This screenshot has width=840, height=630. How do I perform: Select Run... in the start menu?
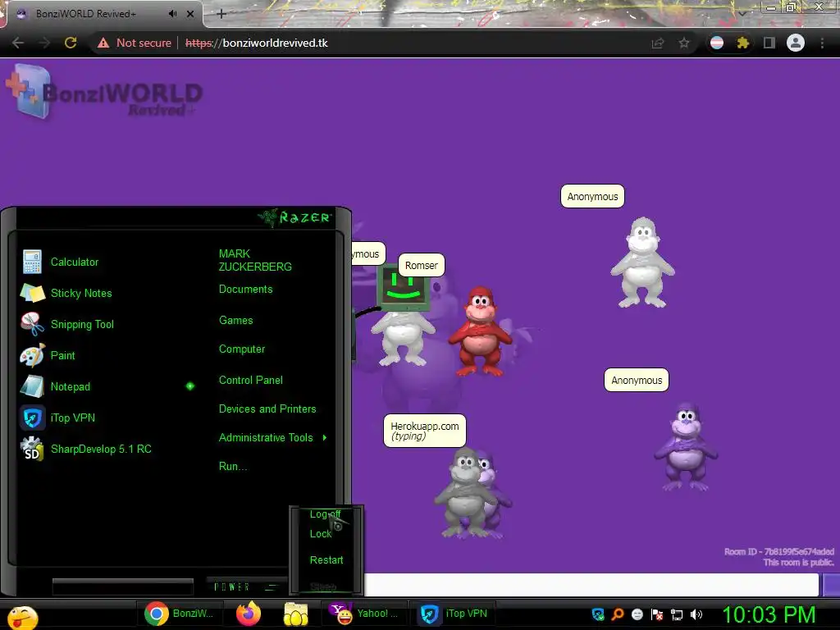tap(232, 466)
